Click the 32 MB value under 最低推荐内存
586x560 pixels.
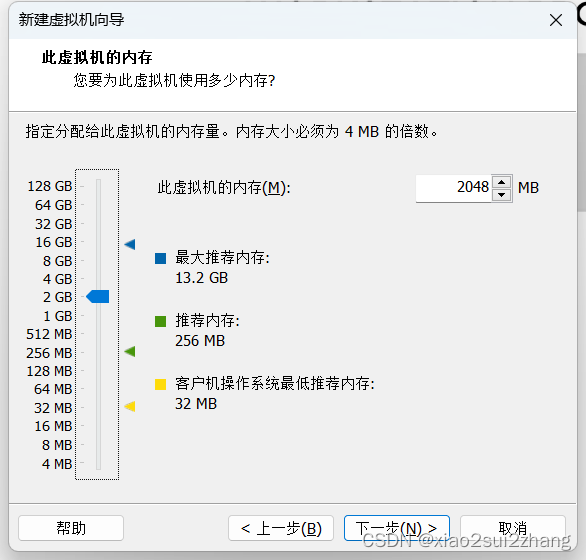pos(196,404)
